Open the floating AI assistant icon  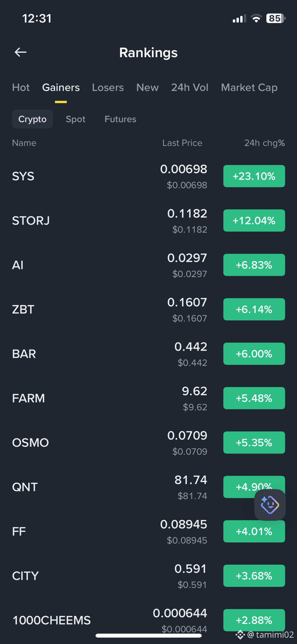point(270,505)
